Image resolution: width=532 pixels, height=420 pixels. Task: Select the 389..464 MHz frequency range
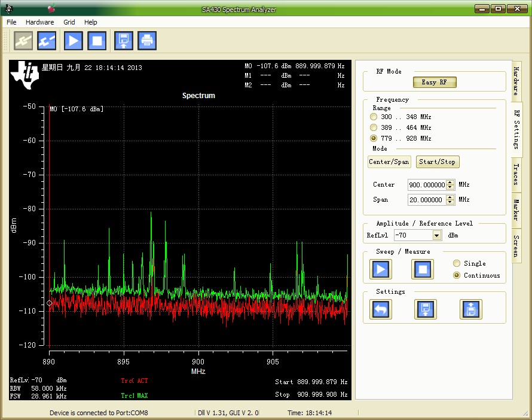click(374, 127)
